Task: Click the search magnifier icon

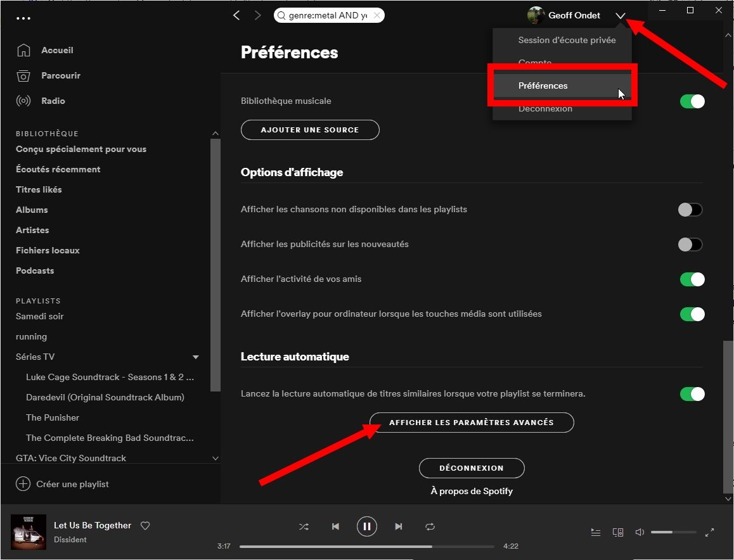Action: [281, 15]
